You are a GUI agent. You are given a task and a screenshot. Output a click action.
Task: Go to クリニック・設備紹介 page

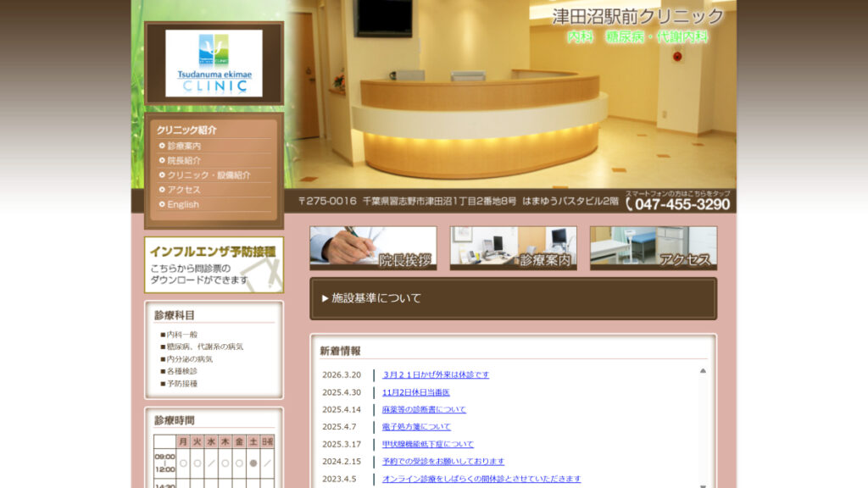(x=209, y=175)
